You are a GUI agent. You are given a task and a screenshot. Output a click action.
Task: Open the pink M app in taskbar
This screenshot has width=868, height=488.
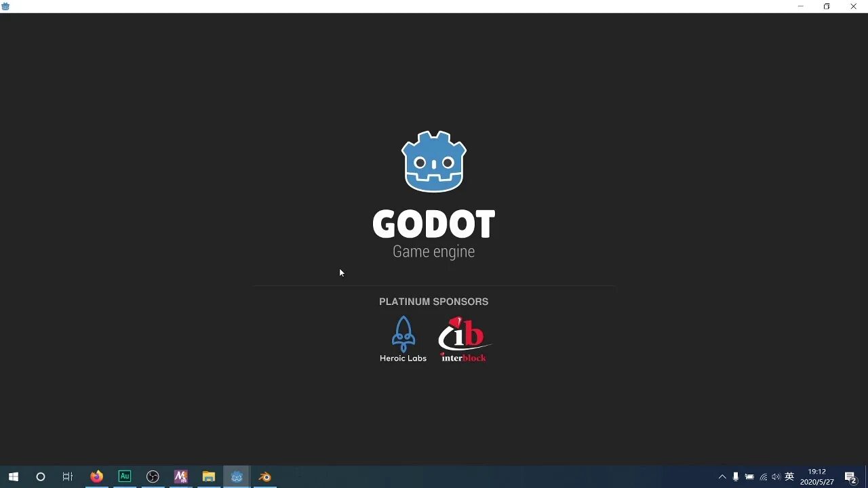point(180,476)
